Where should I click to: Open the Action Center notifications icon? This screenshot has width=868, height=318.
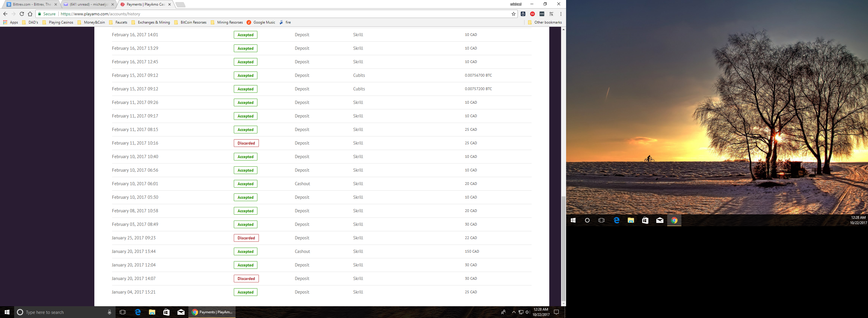click(x=557, y=312)
